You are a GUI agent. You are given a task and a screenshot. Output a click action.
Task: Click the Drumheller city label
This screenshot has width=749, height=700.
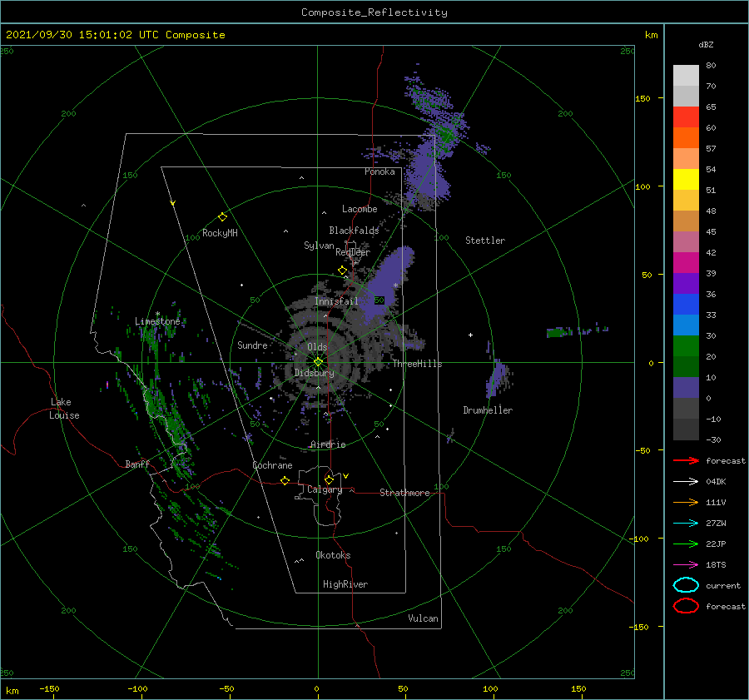488,410
